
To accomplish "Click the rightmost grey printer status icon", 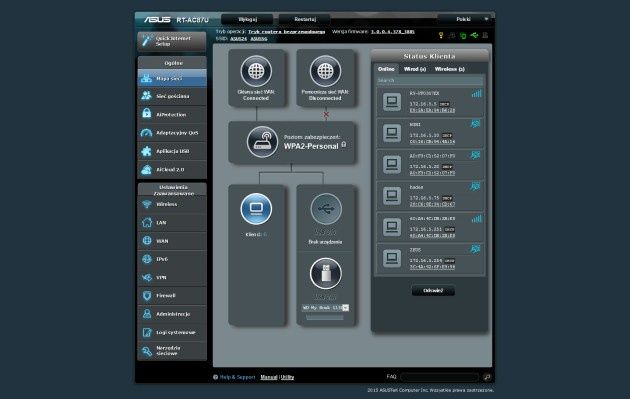I will point(485,35).
